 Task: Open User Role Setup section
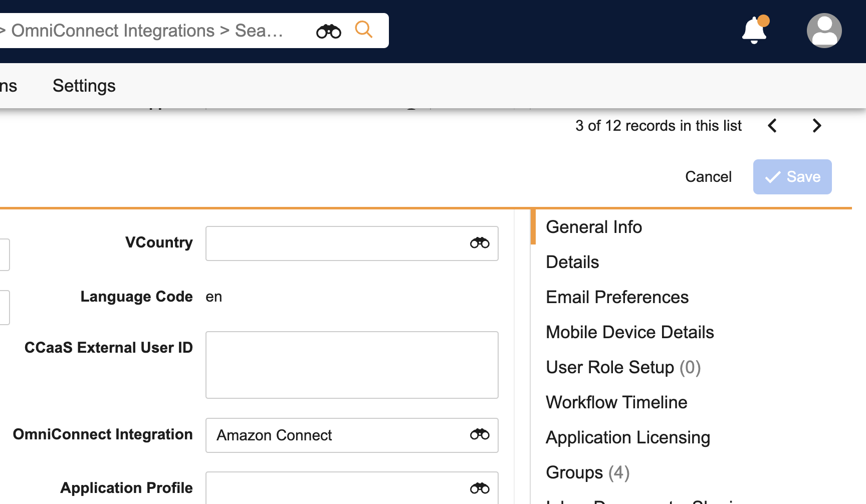623,367
